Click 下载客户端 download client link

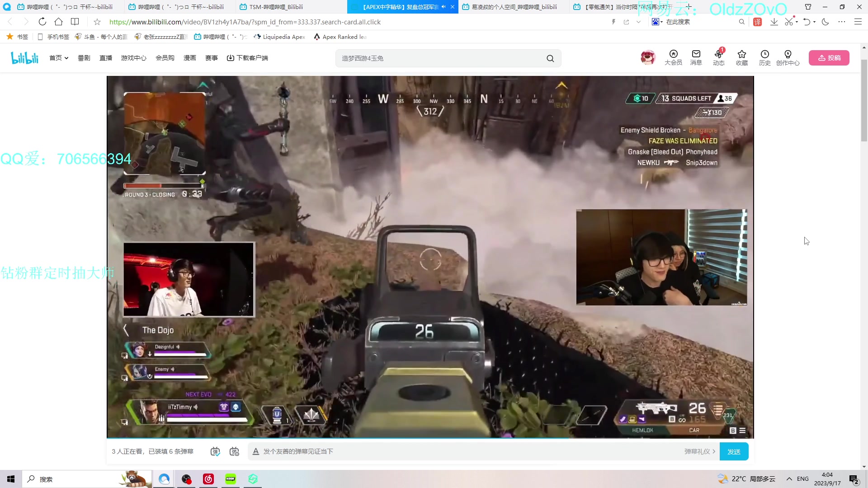[x=247, y=58]
